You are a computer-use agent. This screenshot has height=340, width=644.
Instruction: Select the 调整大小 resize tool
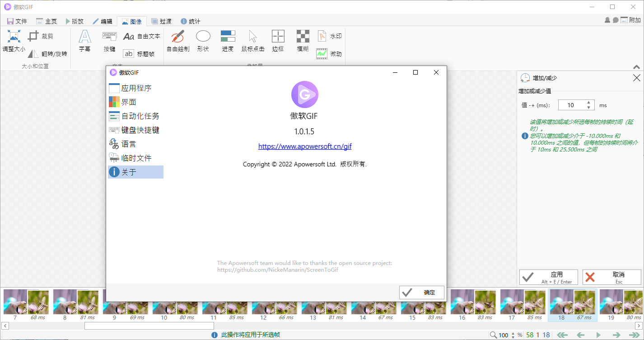point(14,41)
